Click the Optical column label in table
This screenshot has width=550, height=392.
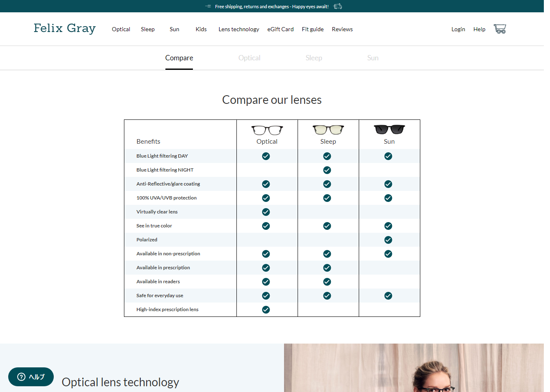coord(267,141)
